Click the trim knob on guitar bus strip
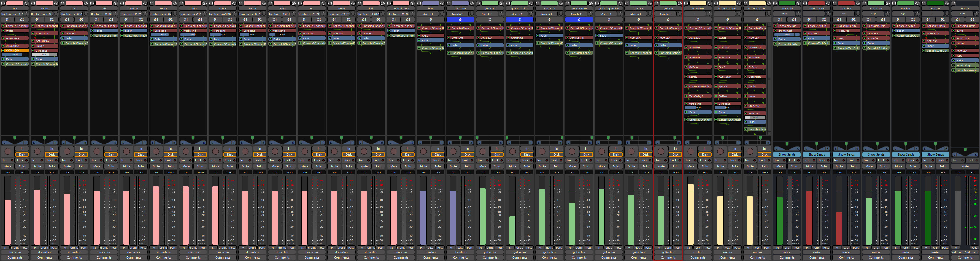This screenshot has width=980, height=261. (888, 14)
